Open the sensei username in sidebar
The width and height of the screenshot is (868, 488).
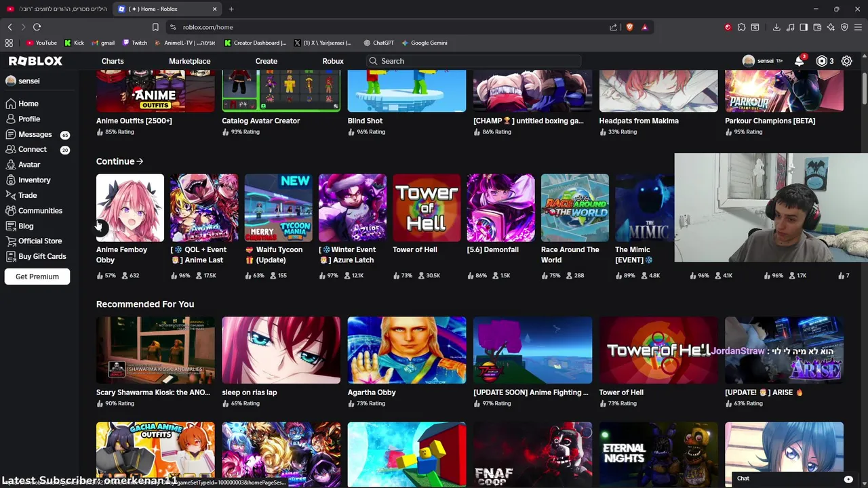point(28,81)
